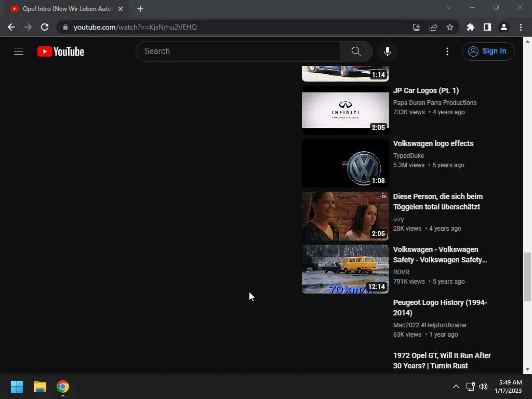The height and width of the screenshot is (399, 532).
Task: Close the Opel Intro tab
Action: (x=121, y=9)
